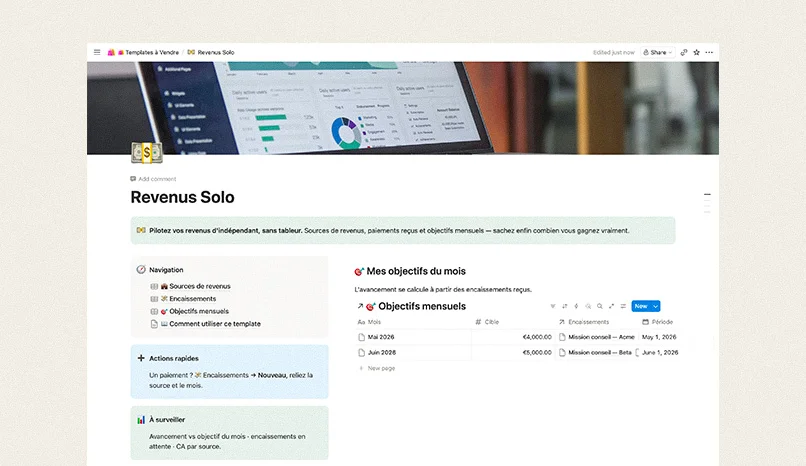The image size is (806, 466).
Task: Open the sidebar hamburger menu
Action: [97, 52]
